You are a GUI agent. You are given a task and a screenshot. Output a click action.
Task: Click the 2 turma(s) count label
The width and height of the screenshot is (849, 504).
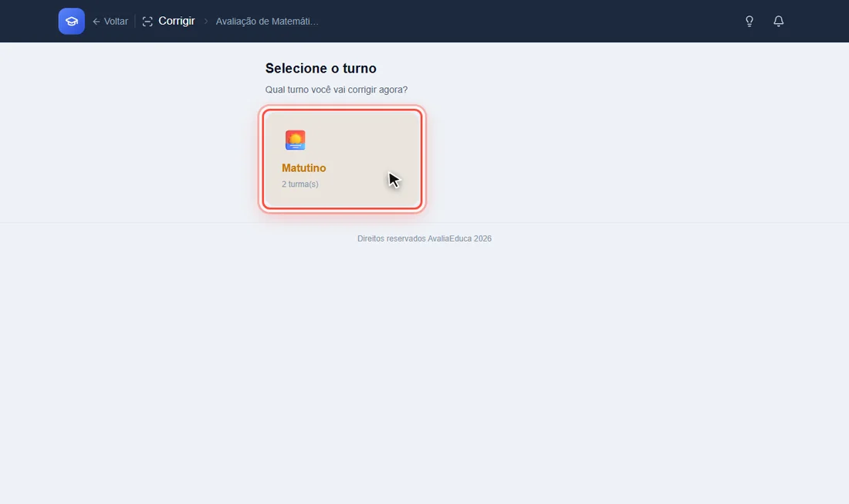pos(300,184)
